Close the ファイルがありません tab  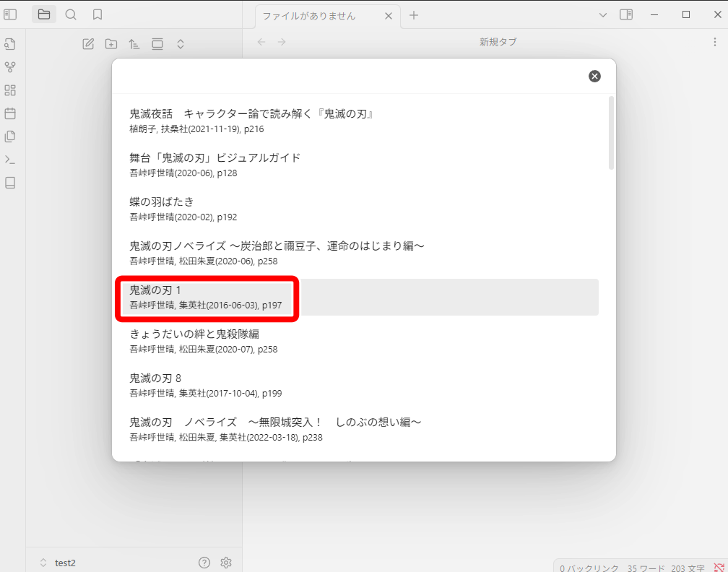tap(389, 16)
